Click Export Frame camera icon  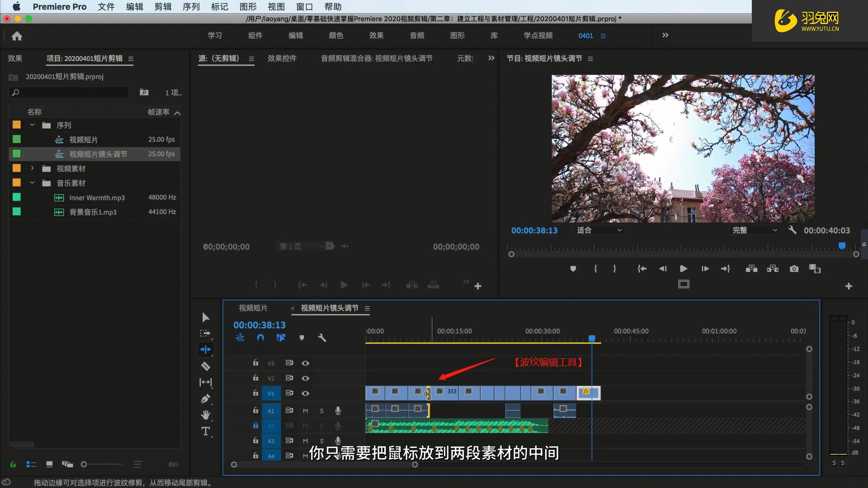pyautogui.click(x=794, y=269)
